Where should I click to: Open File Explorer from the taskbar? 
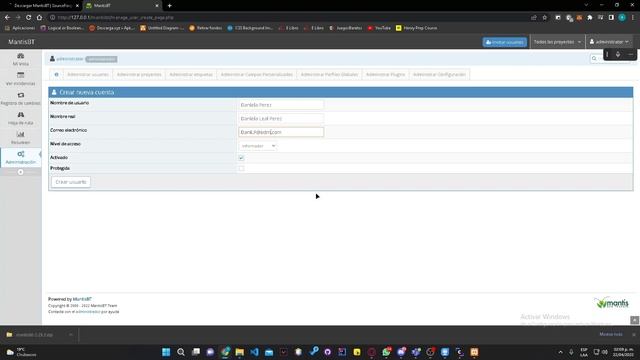(240, 352)
